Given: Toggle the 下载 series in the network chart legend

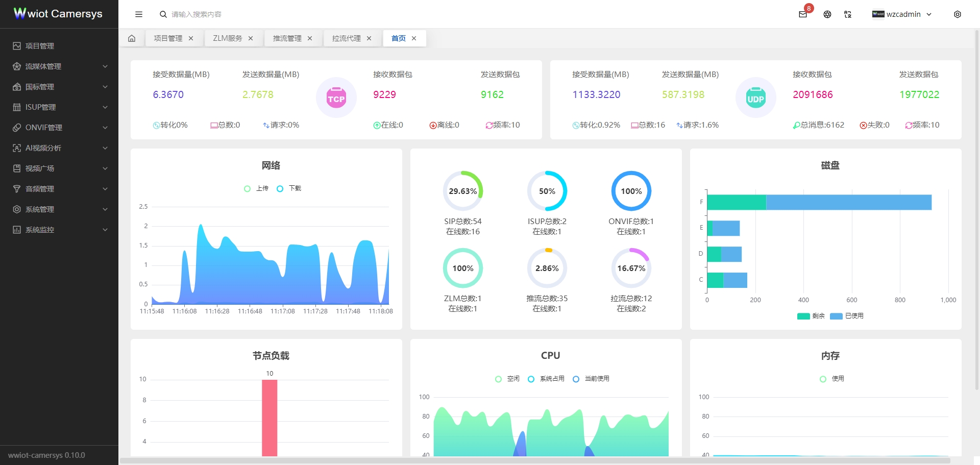Looking at the screenshot, I should (289, 188).
